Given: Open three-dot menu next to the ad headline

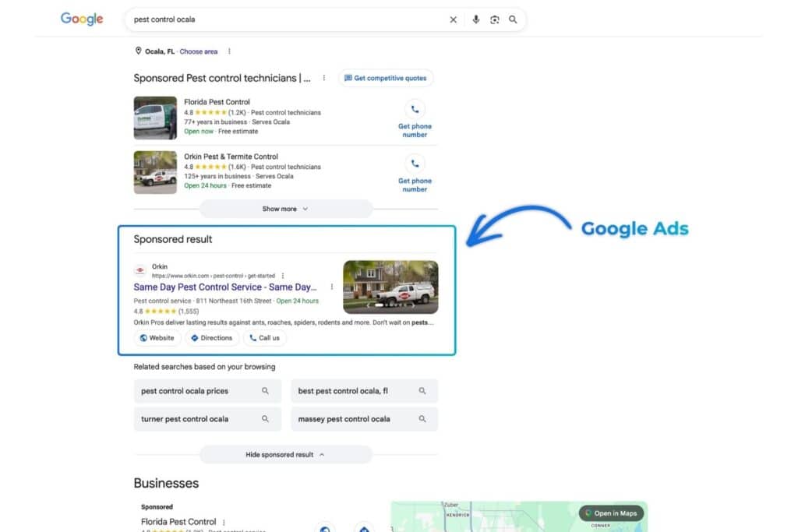Looking at the screenshot, I should 332,287.
